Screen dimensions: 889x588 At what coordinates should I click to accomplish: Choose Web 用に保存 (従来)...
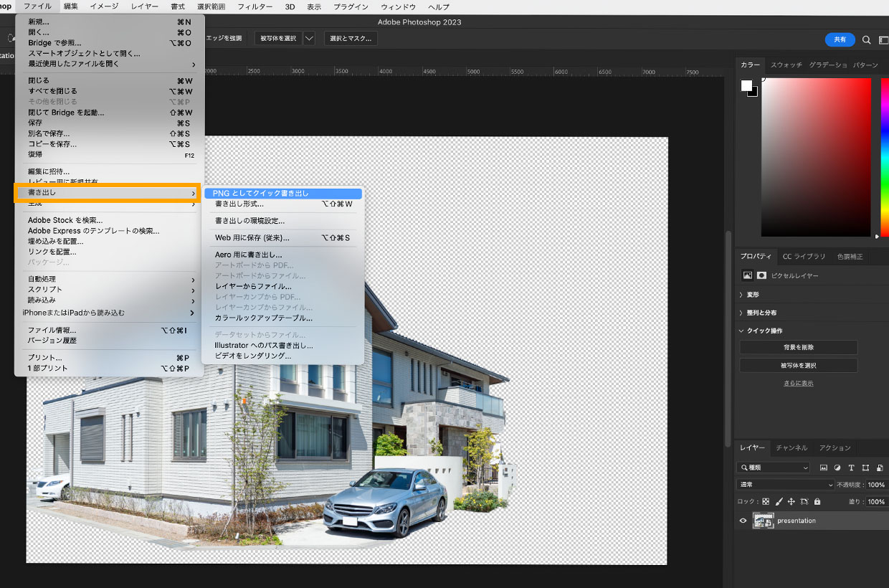(283, 238)
